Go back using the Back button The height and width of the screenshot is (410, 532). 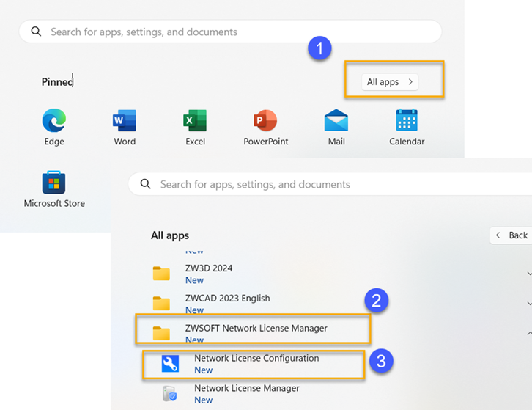pyautogui.click(x=511, y=235)
